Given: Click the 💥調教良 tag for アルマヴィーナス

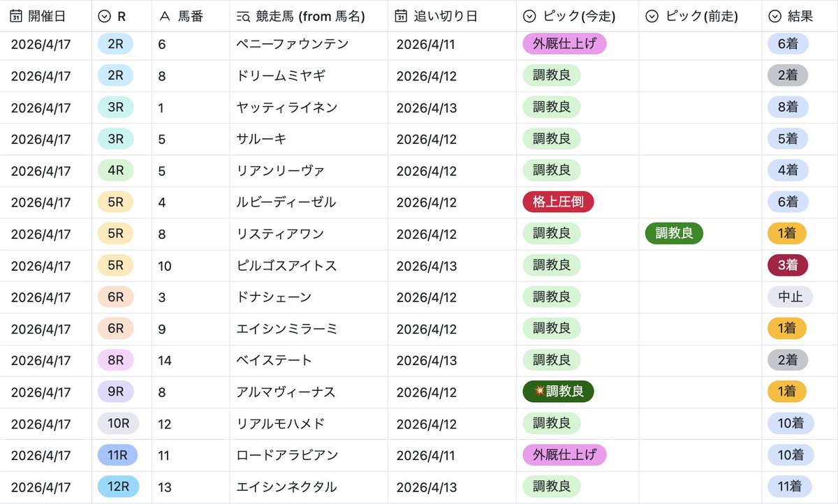Looking at the screenshot, I should [x=558, y=392].
